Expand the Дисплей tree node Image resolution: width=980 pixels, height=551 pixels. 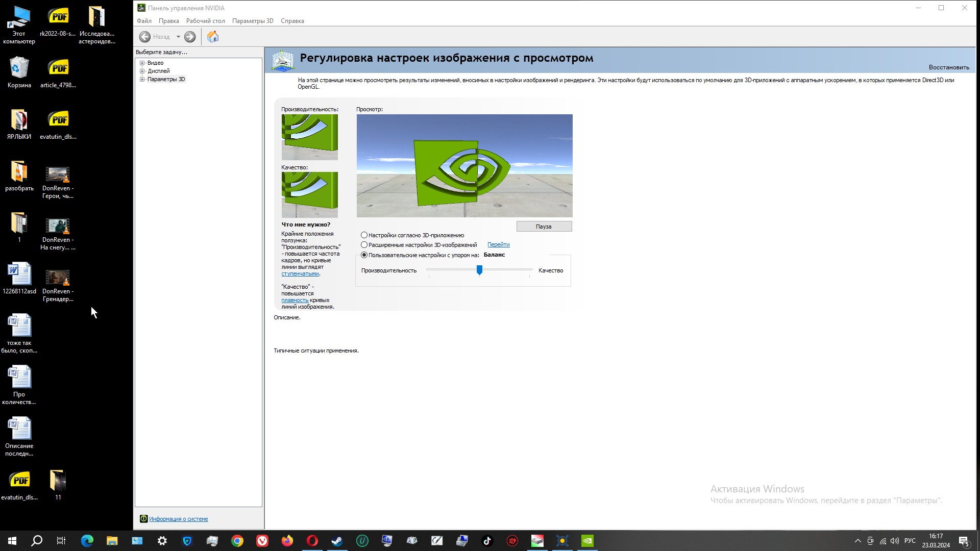(x=142, y=71)
